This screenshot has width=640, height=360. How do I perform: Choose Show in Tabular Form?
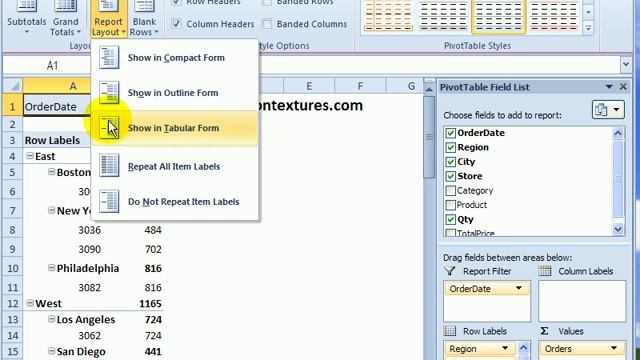pyautogui.click(x=176, y=128)
